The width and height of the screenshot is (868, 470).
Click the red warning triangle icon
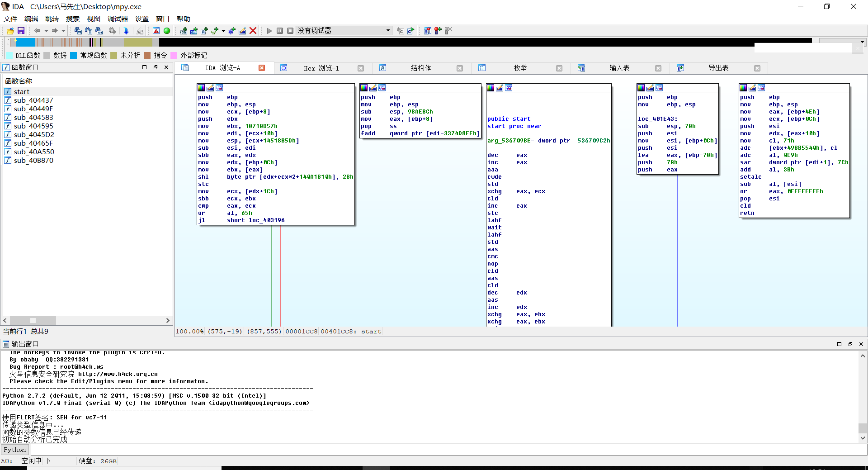[156, 31]
